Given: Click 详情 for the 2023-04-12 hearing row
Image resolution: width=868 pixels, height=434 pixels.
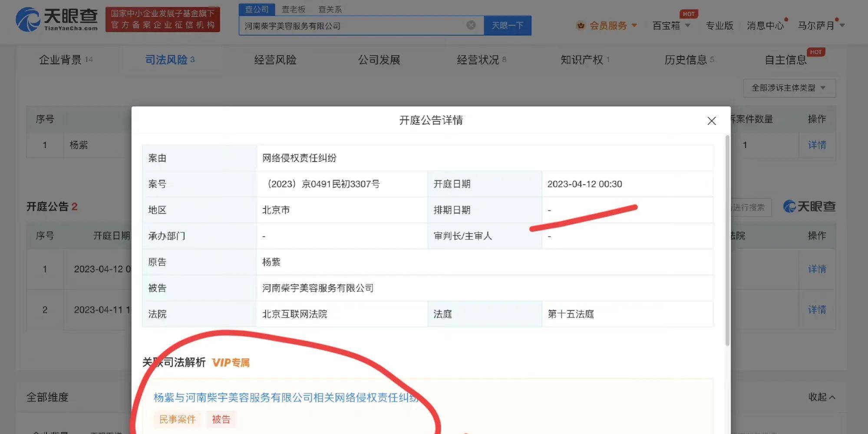Looking at the screenshot, I should click(817, 269).
